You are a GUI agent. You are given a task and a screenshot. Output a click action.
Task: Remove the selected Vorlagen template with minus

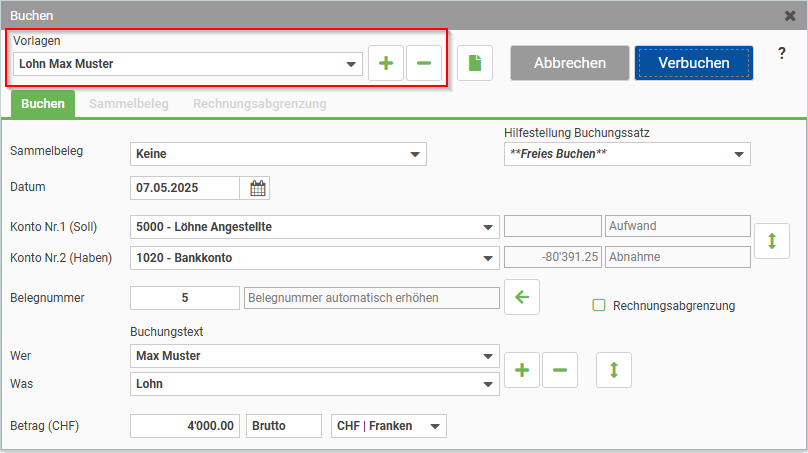pyautogui.click(x=423, y=63)
